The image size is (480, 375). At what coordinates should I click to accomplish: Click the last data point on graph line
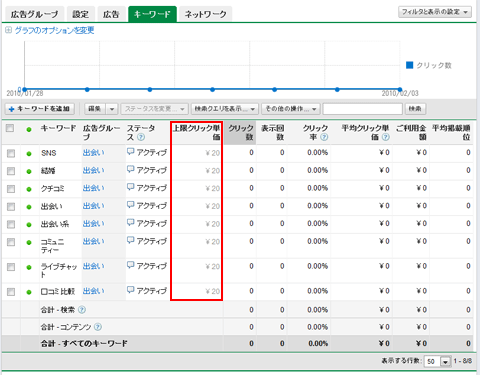pos(400,89)
